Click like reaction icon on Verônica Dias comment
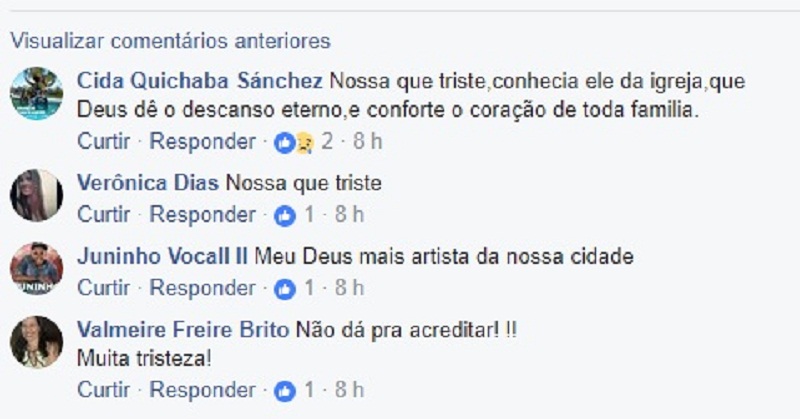The image size is (800, 419). coord(286,215)
